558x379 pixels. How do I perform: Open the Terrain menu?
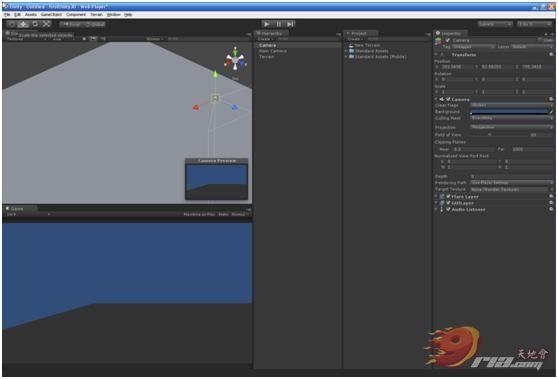coord(96,15)
